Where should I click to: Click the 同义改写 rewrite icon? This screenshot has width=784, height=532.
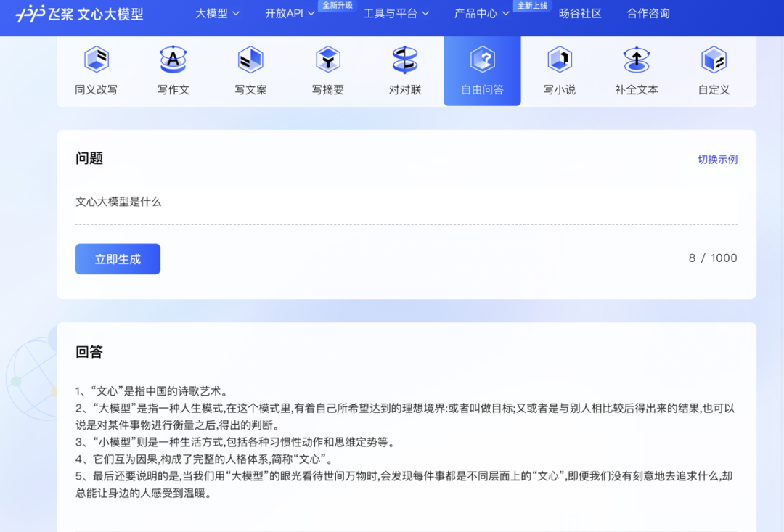(96, 60)
